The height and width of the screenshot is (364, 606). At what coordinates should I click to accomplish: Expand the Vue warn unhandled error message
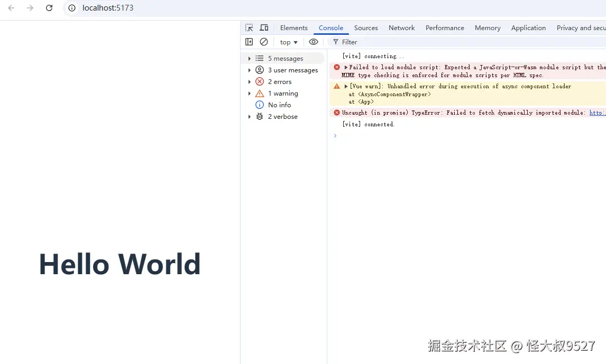point(346,86)
